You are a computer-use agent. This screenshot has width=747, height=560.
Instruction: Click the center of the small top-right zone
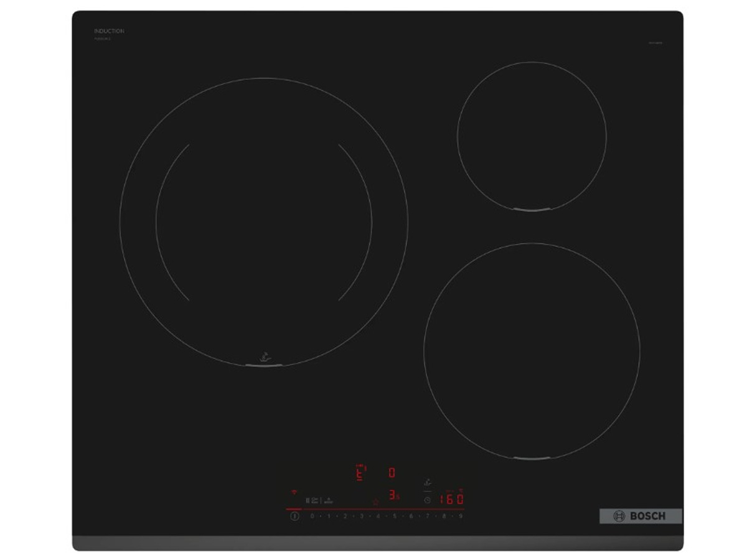tap(532, 136)
